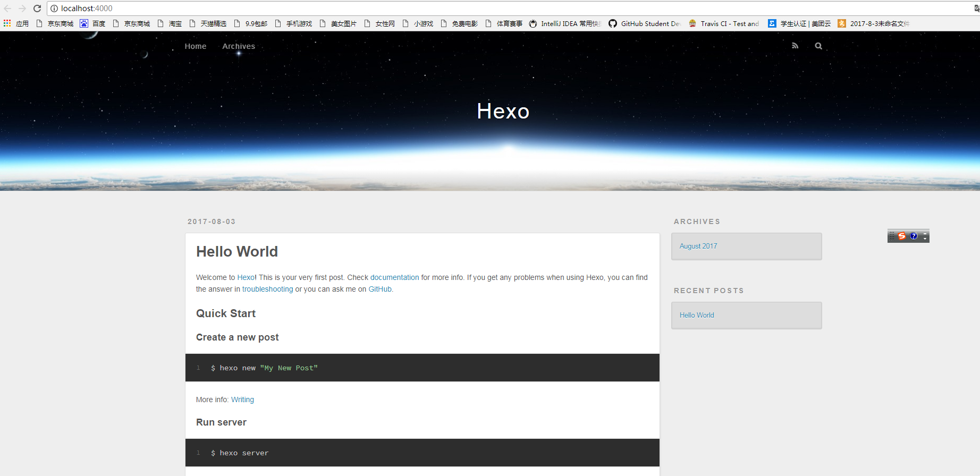The width and height of the screenshot is (980, 476).
Task: Open the GitHub Student Dev bookmark icon
Action: click(613, 23)
